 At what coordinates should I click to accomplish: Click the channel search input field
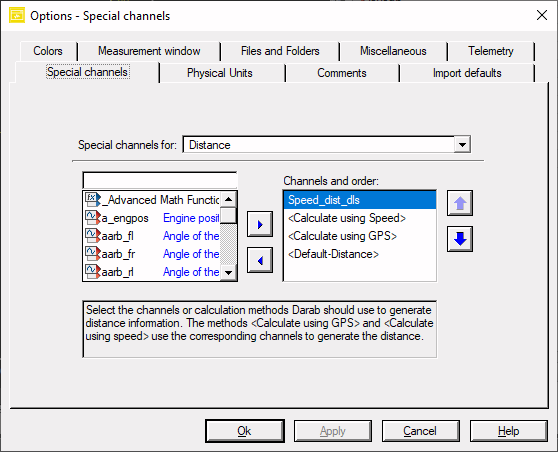point(160,180)
